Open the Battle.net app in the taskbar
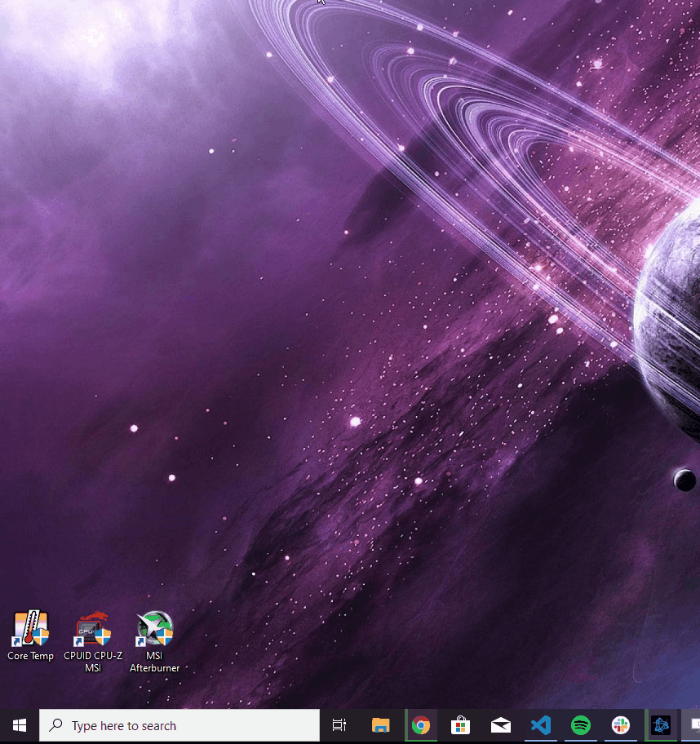Viewport: 700px width, 744px height. 661,725
